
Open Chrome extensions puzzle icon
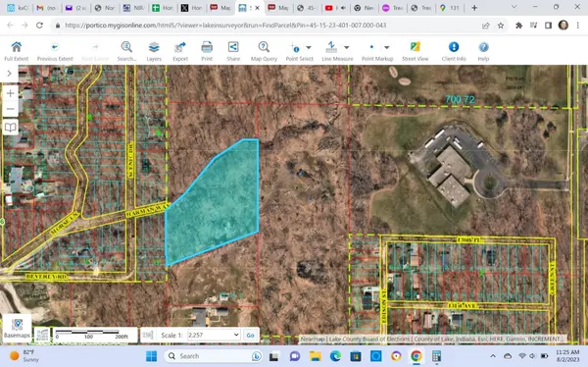tap(519, 26)
